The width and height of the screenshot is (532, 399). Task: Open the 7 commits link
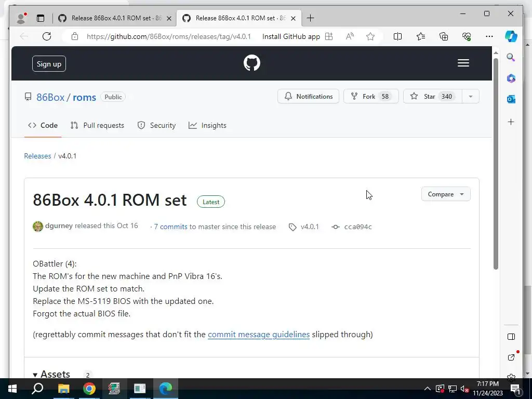click(x=170, y=227)
